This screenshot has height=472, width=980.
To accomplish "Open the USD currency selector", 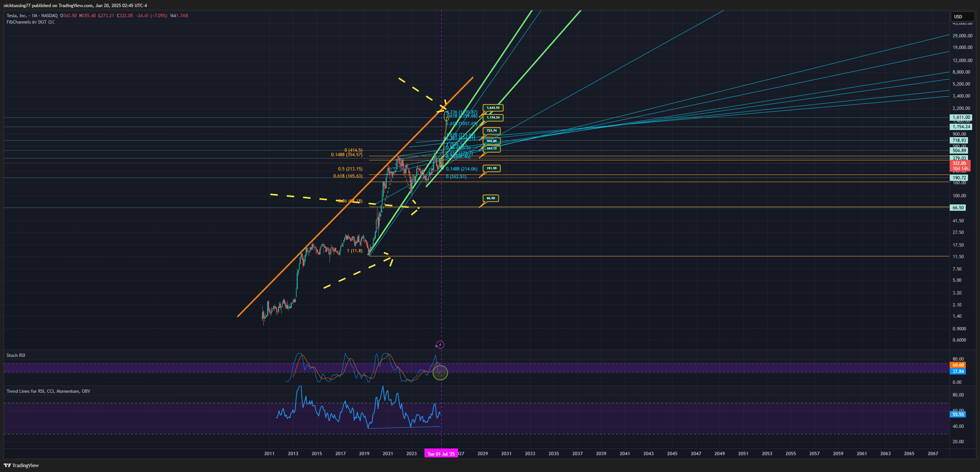I will [x=962, y=16].
